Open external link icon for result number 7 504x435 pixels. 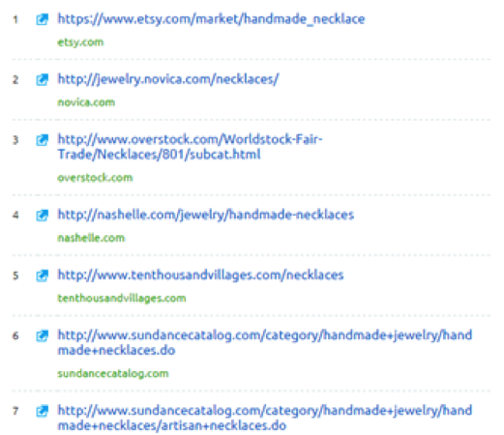[x=42, y=411]
